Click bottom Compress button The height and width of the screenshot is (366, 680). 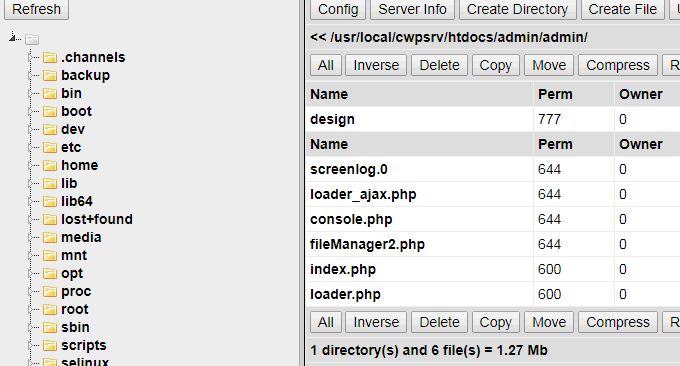click(618, 322)
